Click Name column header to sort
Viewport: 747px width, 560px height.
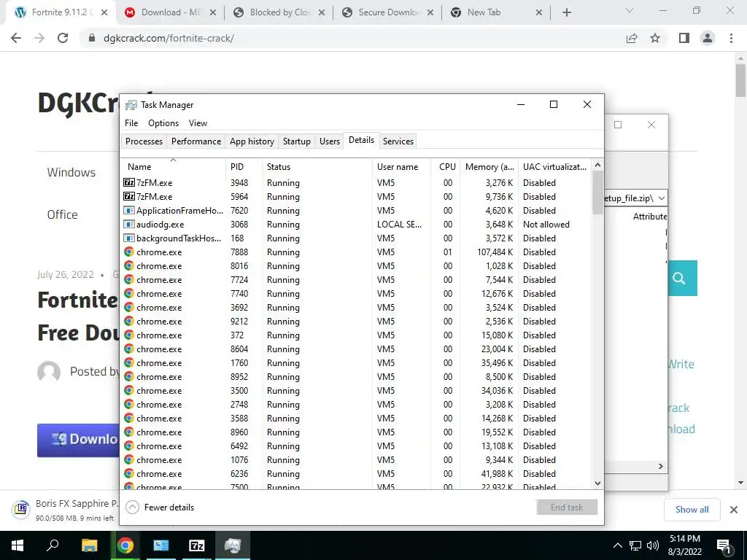tap(173, 167)
